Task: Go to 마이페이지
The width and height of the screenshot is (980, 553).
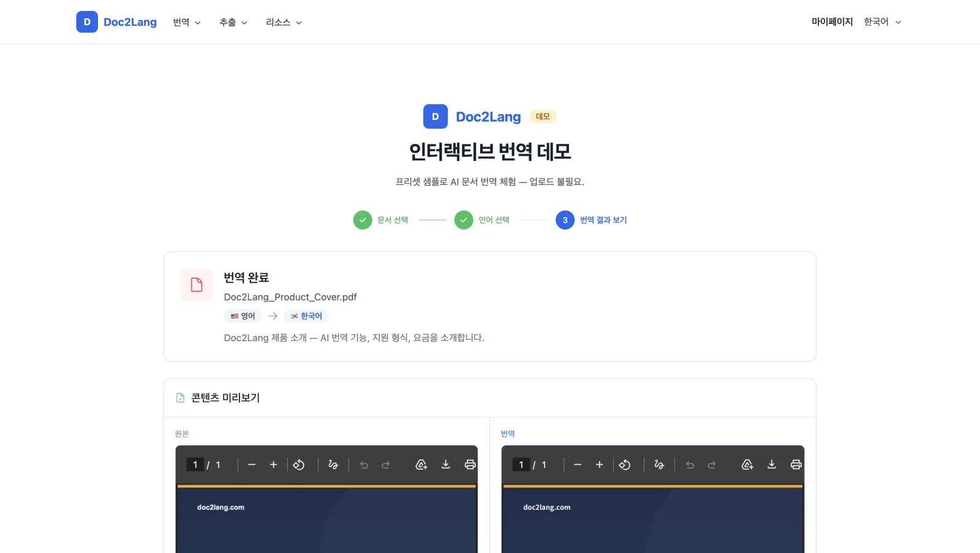Action: (x=832, y=21)
